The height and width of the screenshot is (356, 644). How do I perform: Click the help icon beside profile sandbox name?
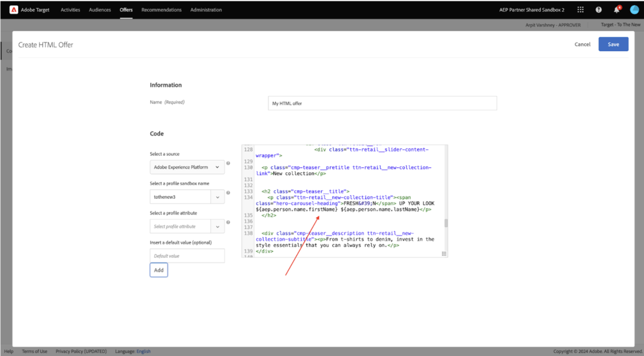[x=228, y=192]
